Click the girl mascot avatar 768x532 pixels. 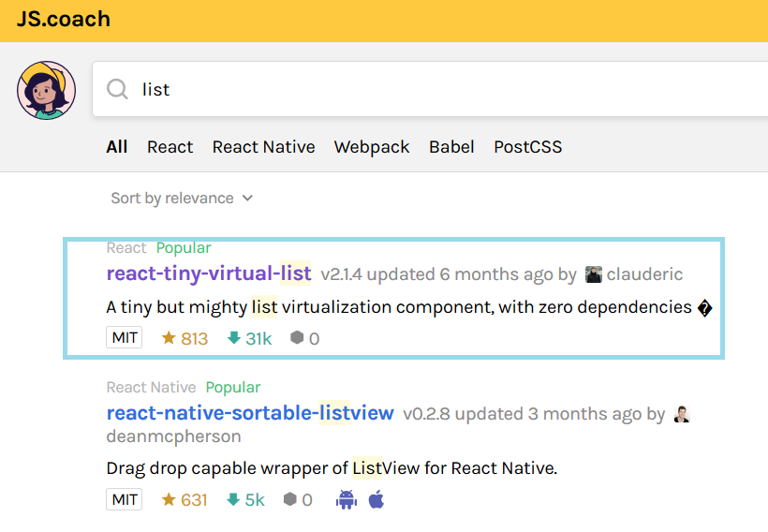[x=46, y=90]
